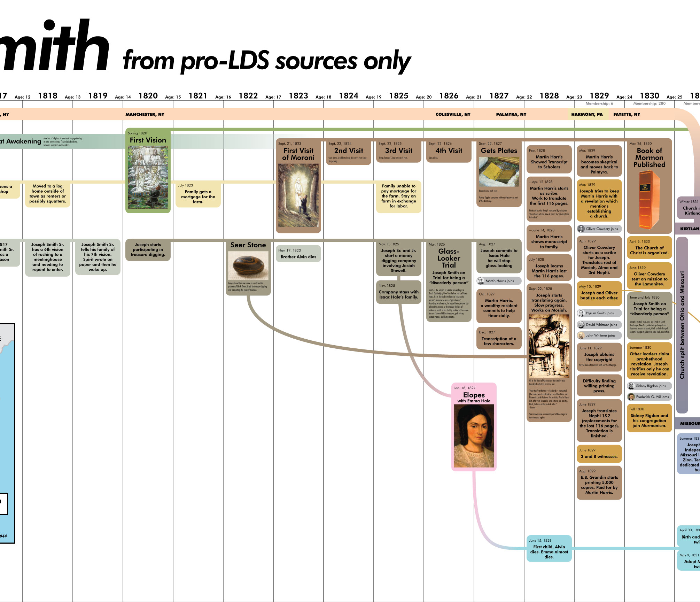Click the 'Membership: 6' label

599,103
